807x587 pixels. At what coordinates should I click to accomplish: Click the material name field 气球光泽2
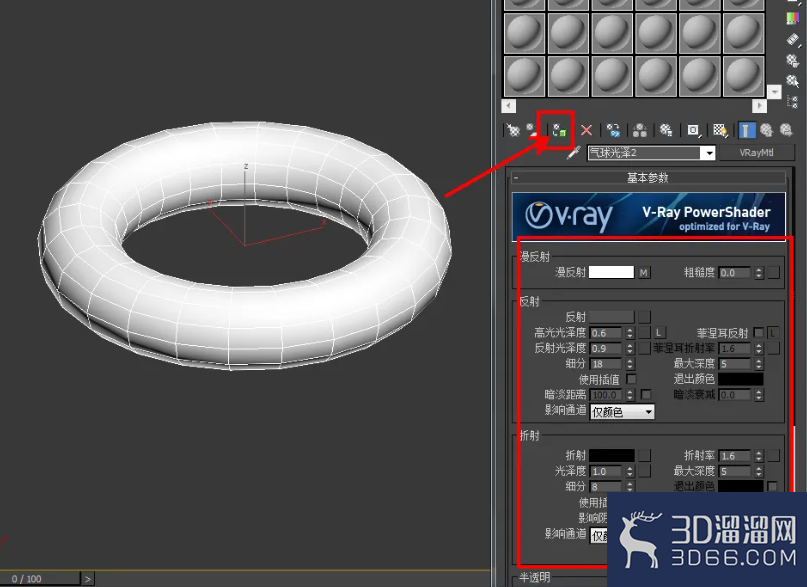point(645,153)
